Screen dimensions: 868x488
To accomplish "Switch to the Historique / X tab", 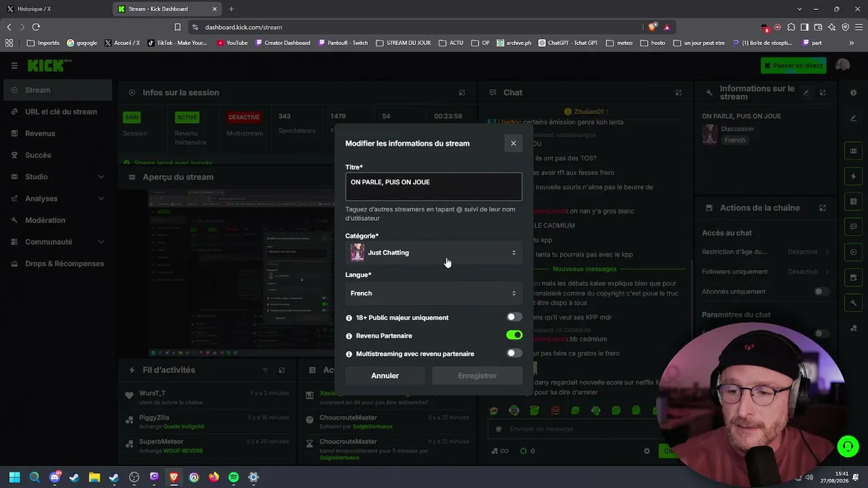I will pyautogui.click(x=56, y=9).
